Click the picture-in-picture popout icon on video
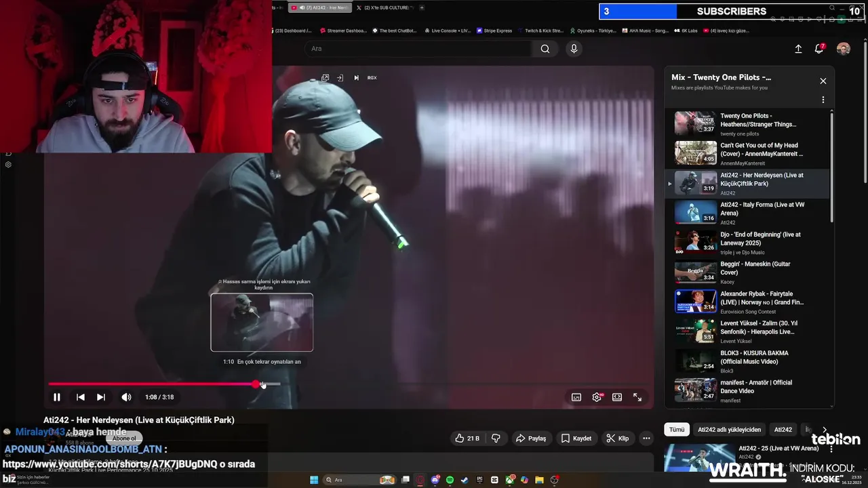Screen dimensions: 868x488 [325, 78]
